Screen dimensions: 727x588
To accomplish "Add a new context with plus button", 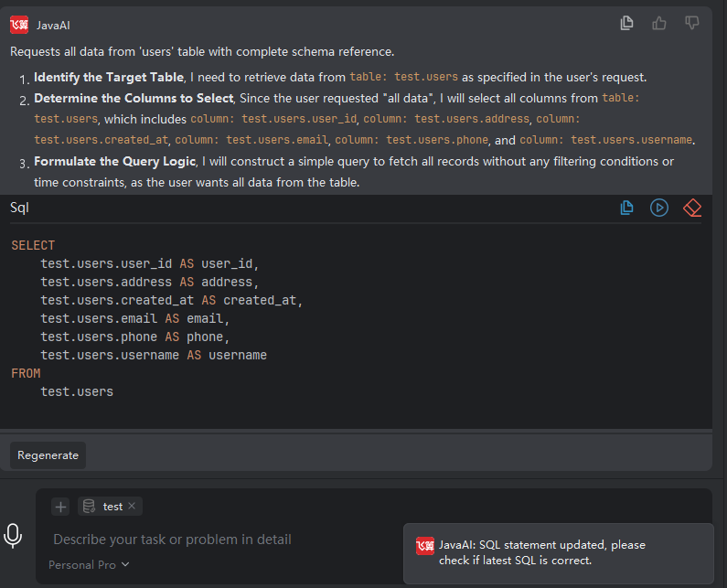I will (60, 507).
